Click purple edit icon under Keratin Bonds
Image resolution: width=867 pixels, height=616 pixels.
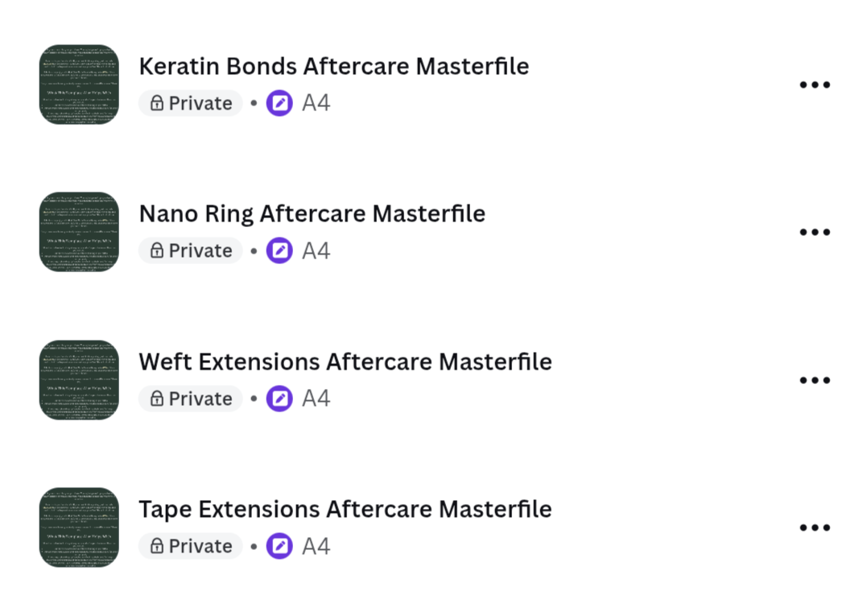[x=280, y=103]
